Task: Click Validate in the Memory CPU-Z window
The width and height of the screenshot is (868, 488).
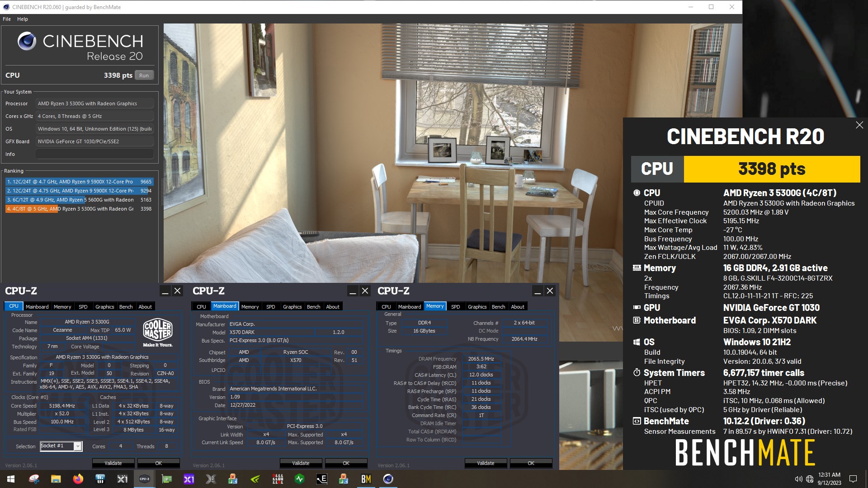Action: [x=486, y=463]
